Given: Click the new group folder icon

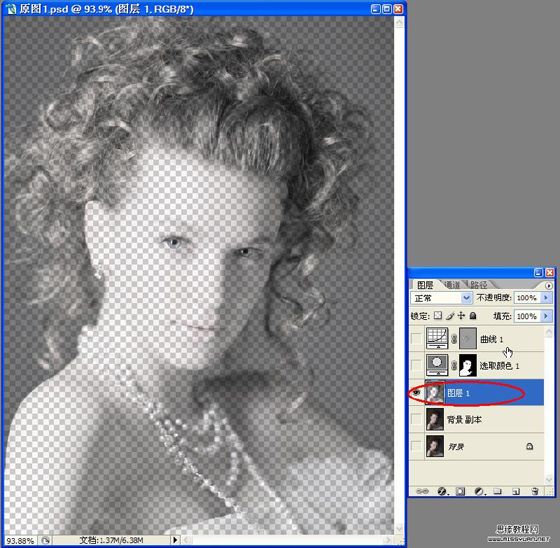Looking at the screenshot, I should click(498, 492).
